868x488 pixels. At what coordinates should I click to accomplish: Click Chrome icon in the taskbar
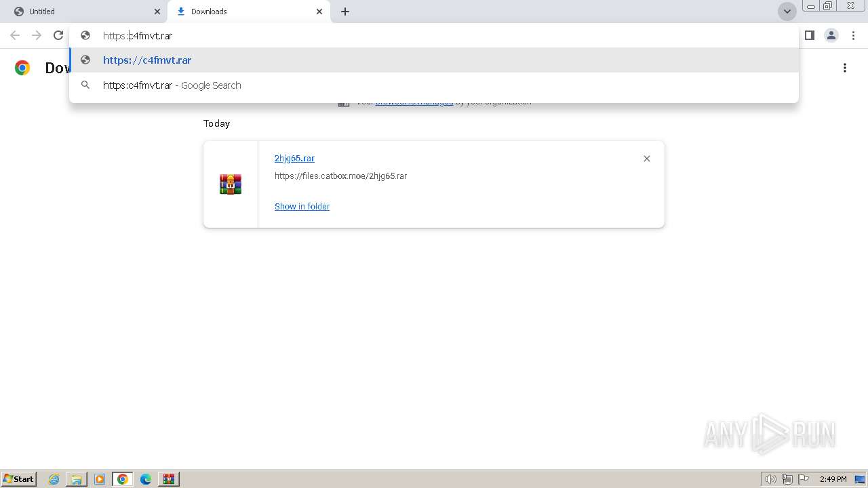click(x=123, y=479)
